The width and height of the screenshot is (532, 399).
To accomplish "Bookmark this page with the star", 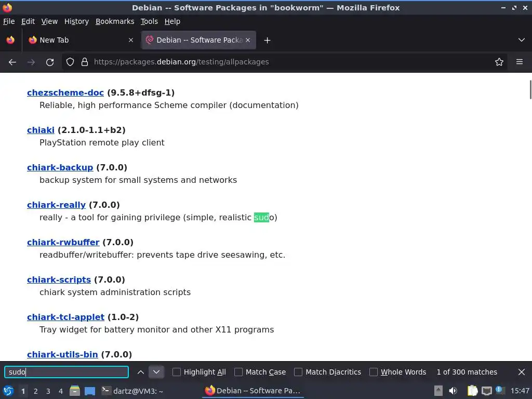I will [499, 62].
